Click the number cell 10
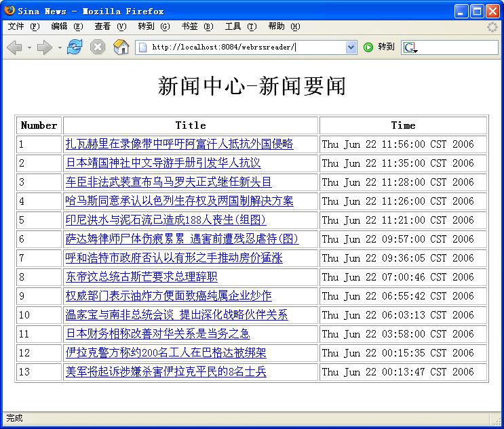Viewport: 504px width, 429px height. (x=39, y=314)
